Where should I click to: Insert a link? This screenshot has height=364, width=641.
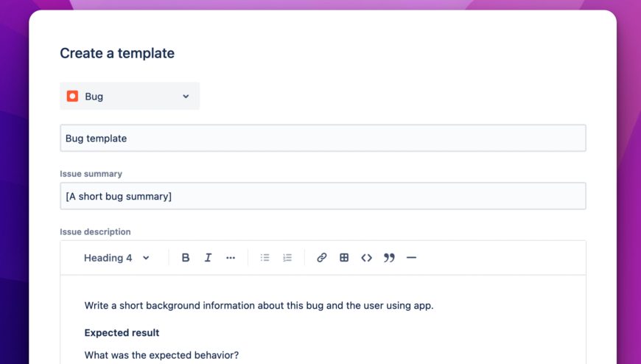tap(322, 258)
